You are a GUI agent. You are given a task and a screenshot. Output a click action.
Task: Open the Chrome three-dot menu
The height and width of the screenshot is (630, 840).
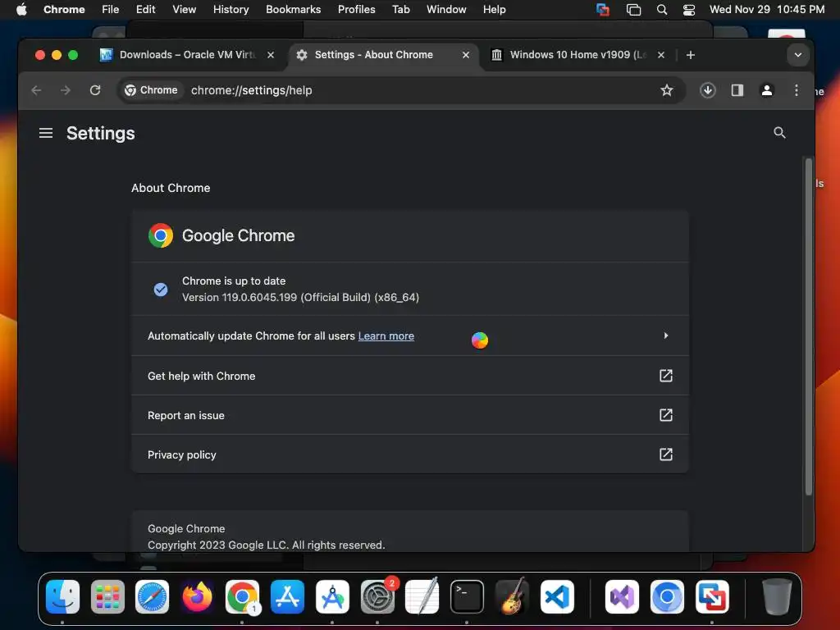point(796,90)
